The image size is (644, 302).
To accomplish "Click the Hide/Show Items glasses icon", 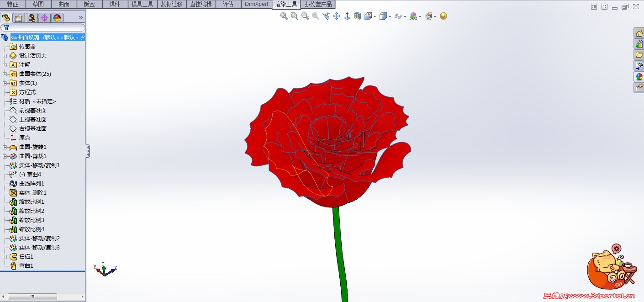I will (398, 16).
